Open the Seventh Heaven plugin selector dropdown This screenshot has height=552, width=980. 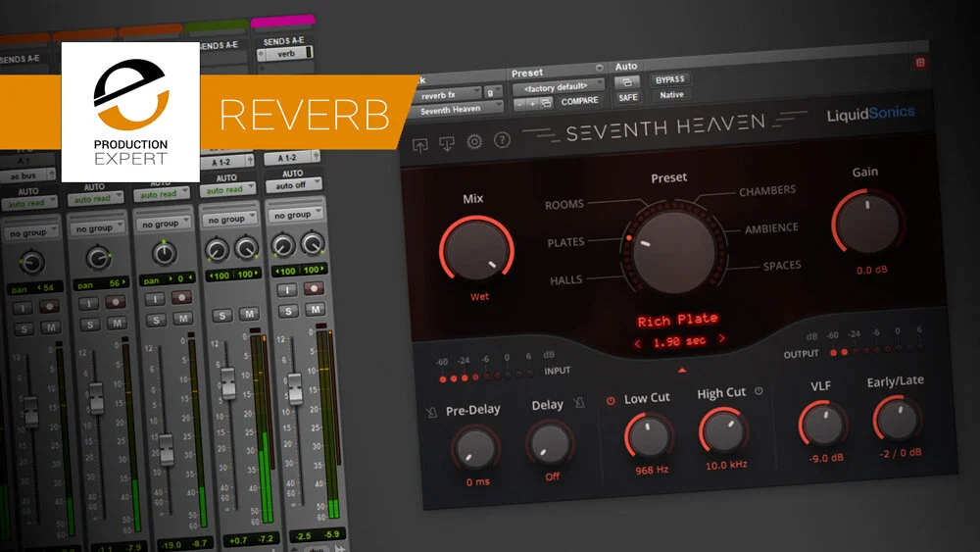[458, 110]
